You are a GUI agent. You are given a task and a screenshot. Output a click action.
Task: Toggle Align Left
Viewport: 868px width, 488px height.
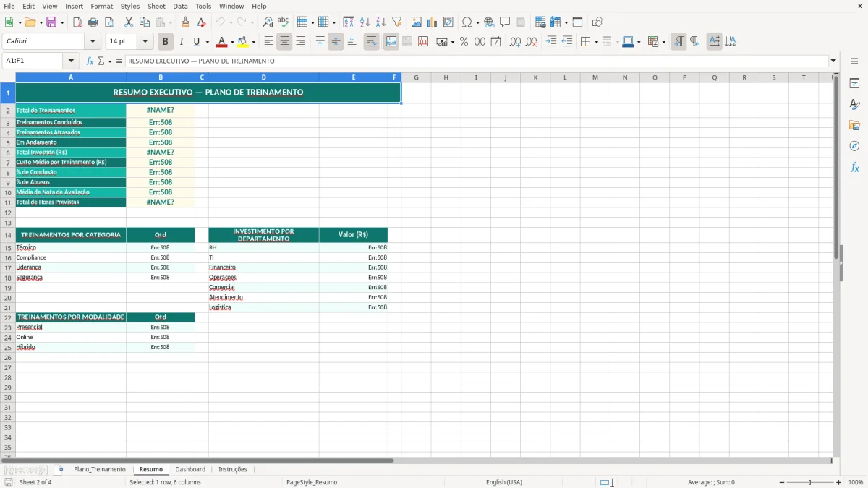pos(268,42)
